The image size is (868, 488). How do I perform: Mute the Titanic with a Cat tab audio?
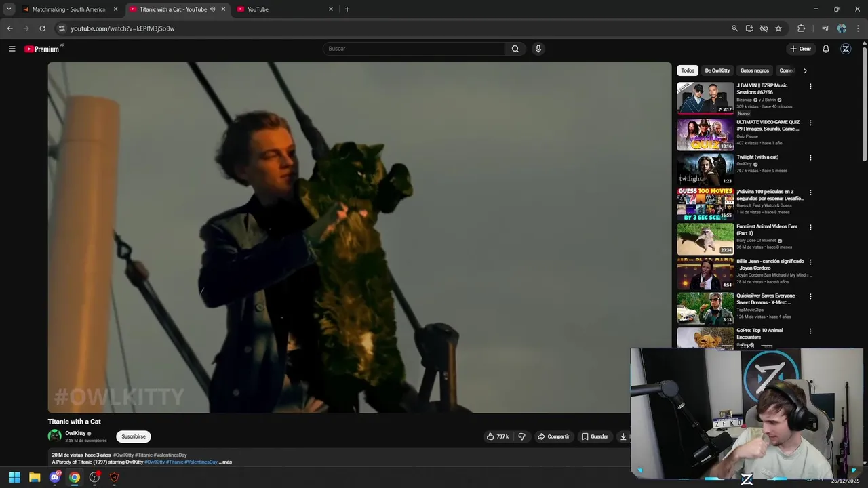pos(212,9)
